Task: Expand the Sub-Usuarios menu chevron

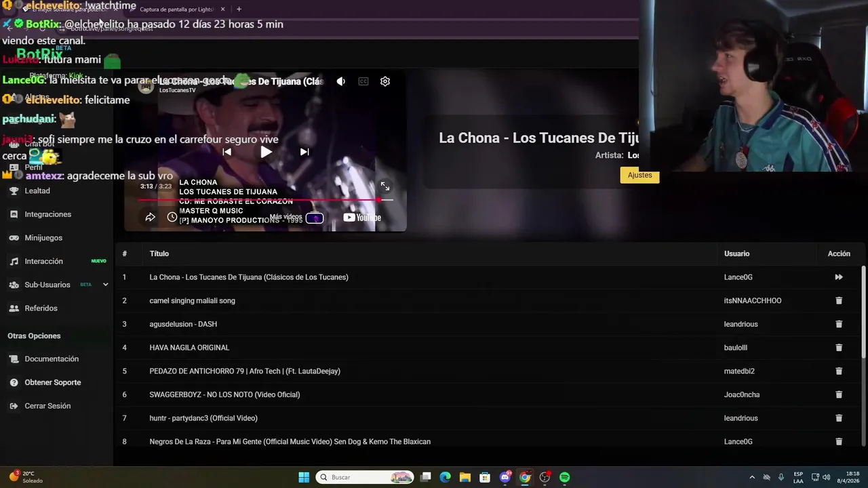Action: pos(105,285)
